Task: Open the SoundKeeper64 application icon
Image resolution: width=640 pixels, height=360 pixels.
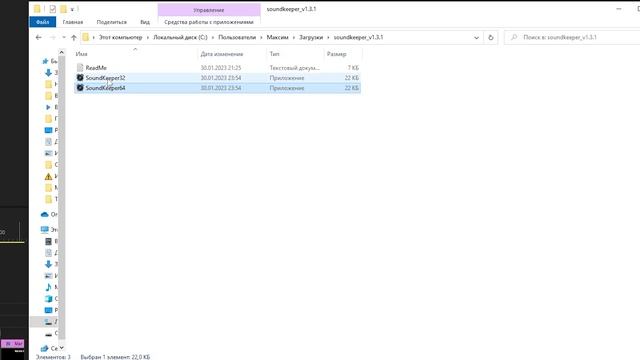Action: coord(80,88)
